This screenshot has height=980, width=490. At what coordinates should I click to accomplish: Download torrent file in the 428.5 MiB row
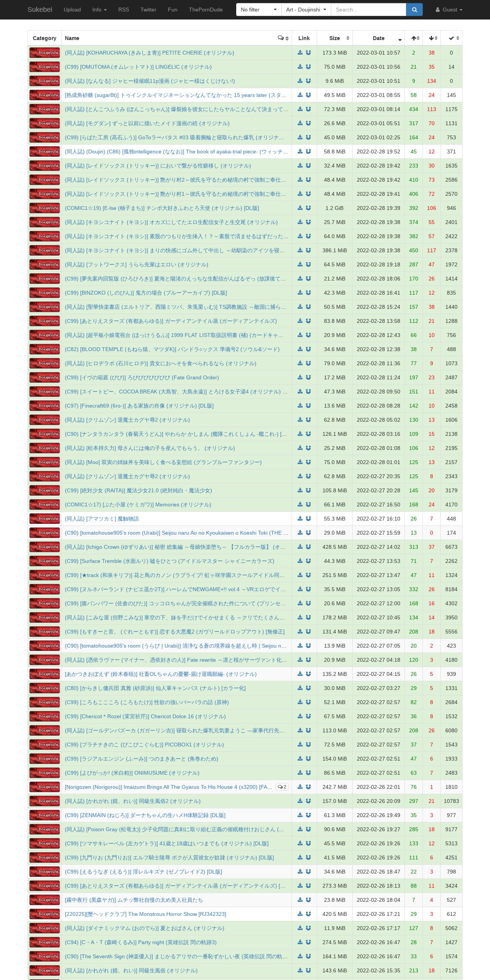(x=300, y=547)
